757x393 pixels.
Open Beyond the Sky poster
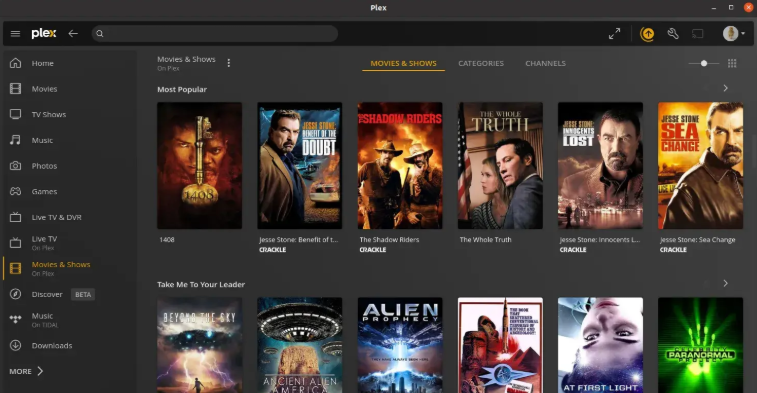point(199,345)
